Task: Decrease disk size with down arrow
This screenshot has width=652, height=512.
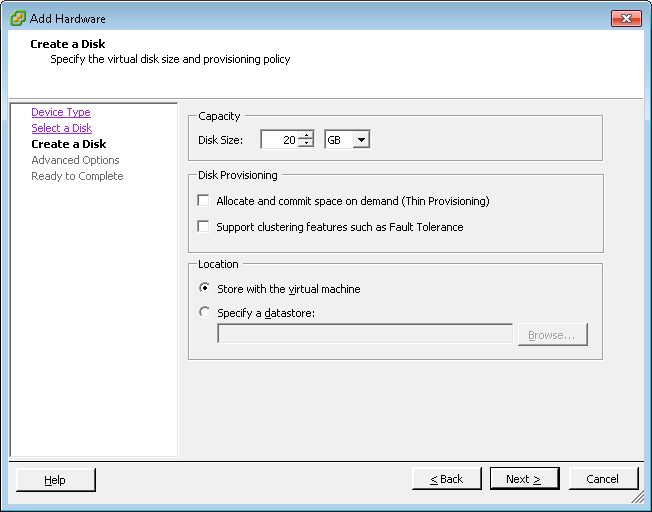Action: (x=306, y=145)
